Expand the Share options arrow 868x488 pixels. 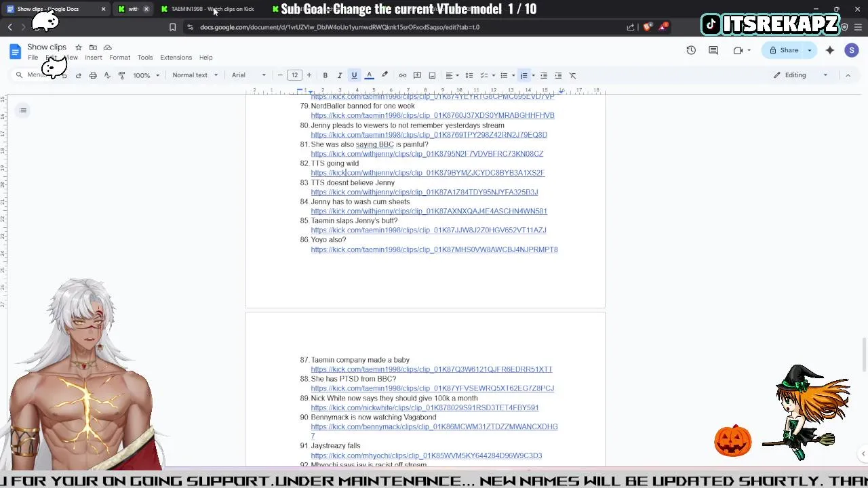click(809, 50)
